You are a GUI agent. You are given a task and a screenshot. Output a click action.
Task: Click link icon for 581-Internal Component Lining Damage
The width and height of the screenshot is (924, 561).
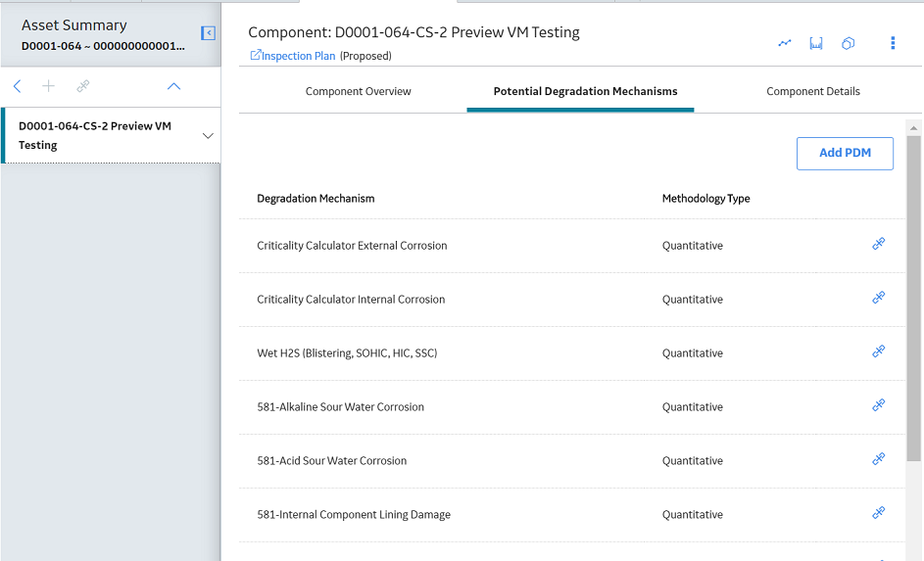(879, 513)
